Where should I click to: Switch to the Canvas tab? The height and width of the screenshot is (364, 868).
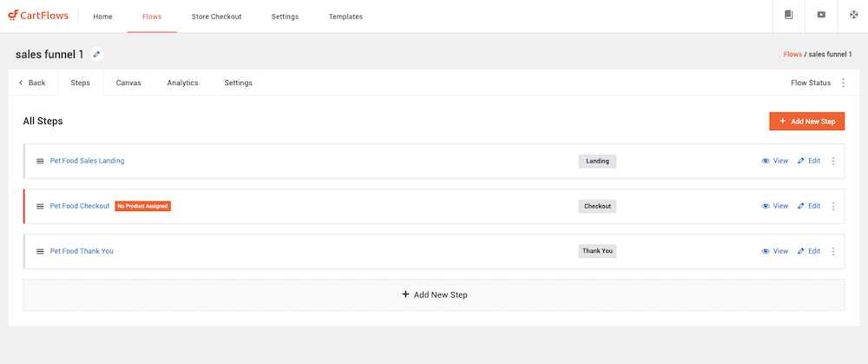pyautogui.click(x=128, y=83)
